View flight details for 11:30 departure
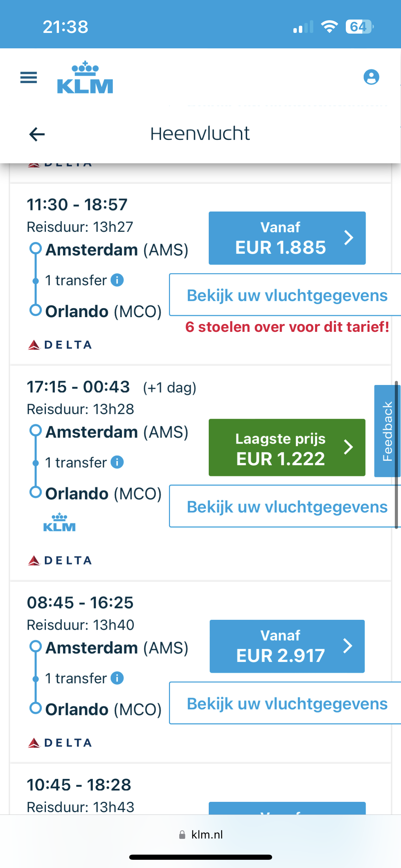This screenshot has width=401, height=868. click(287, 295)
